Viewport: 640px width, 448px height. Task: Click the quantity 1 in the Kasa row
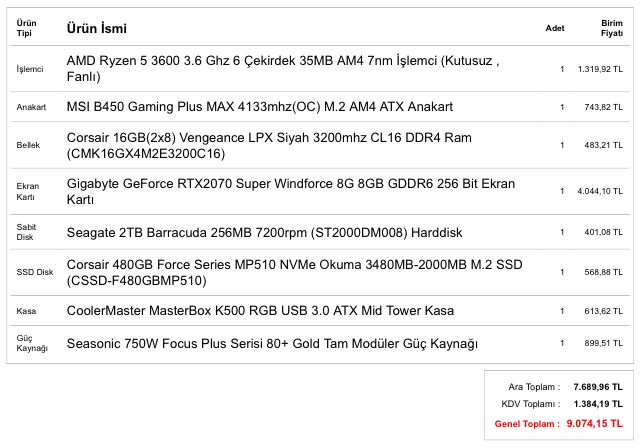562,311
